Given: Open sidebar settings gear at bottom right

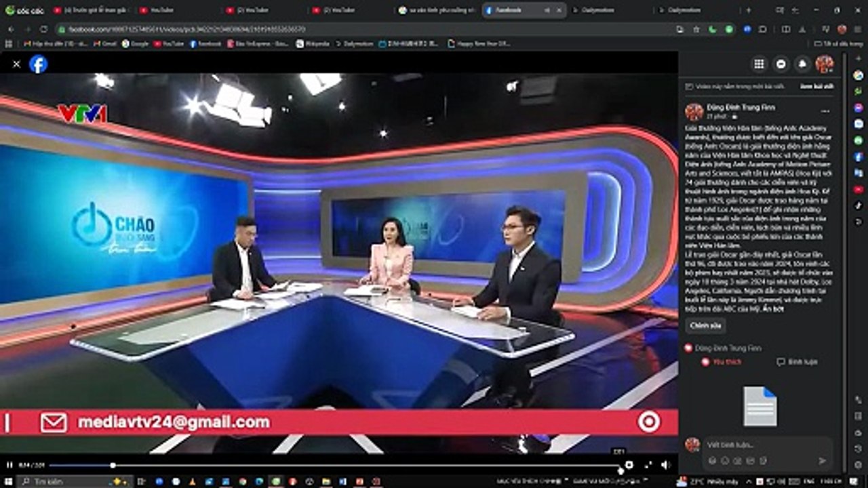Looking at the screenshot, I should (x=859, y=465).
